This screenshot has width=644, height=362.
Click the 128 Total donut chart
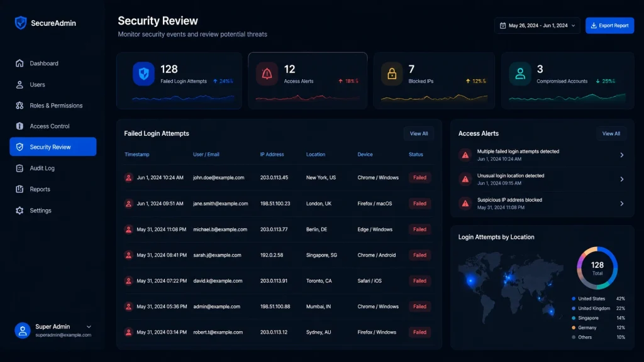(597, 268)
